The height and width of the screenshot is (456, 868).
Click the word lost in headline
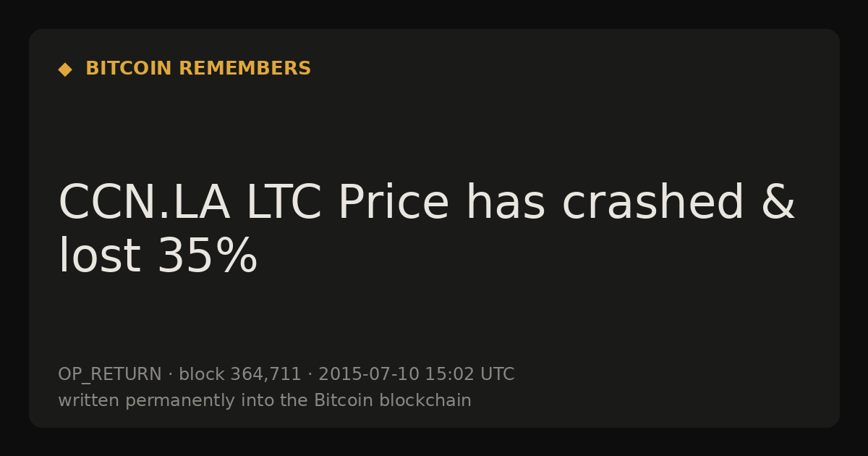[x=99, y=257]
